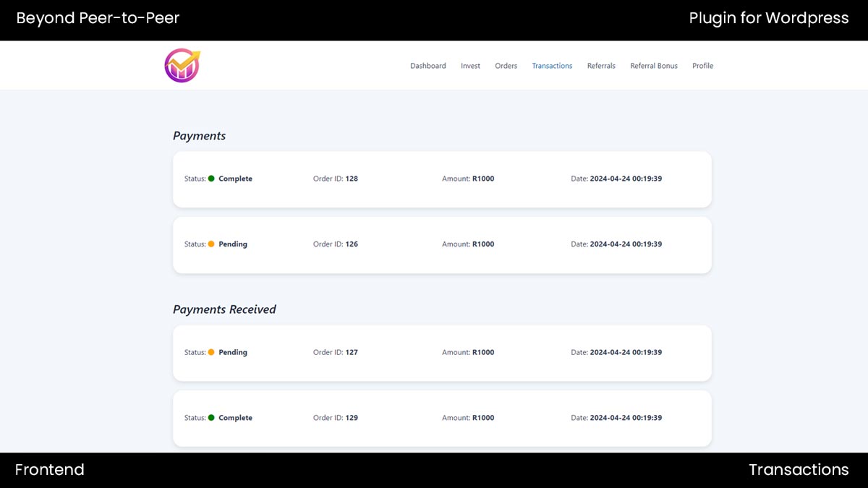Select the Order ID 128 payment card
The image size is (868, 488).
[x=442, y=193]
